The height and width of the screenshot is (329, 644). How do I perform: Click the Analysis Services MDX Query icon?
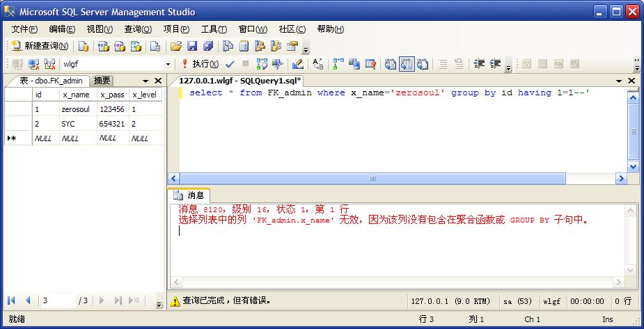pyautogui.click(x=104, y=46)
